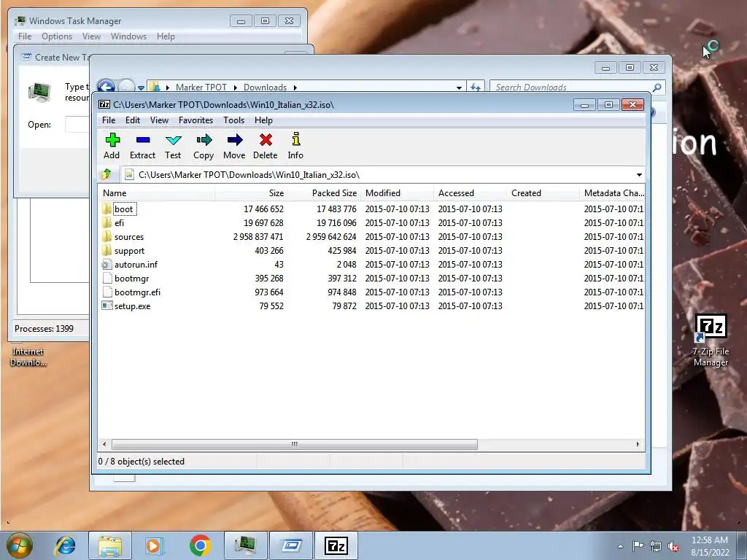Open Windows Media Player taskbar icon
Viewport: 747px width, 560px height.
pyautogui.click(x=155, y=545)
